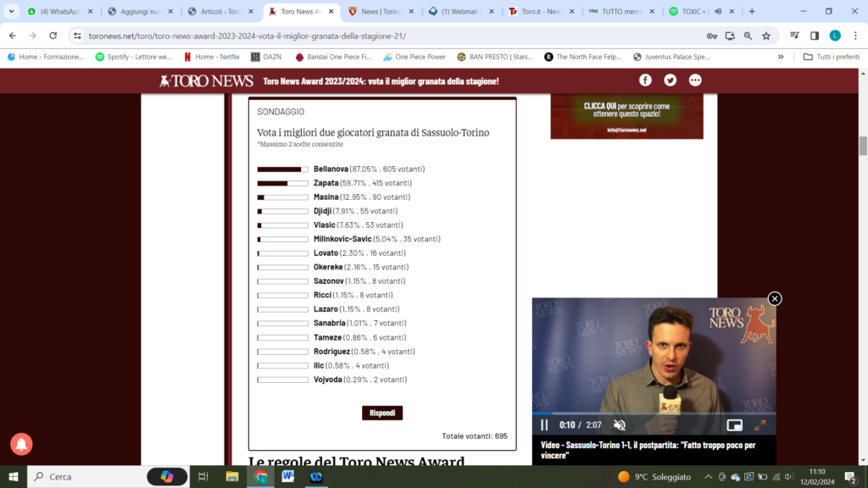868x488 pixels.
Task: Click the video progress bar
Action: (654, 413)
